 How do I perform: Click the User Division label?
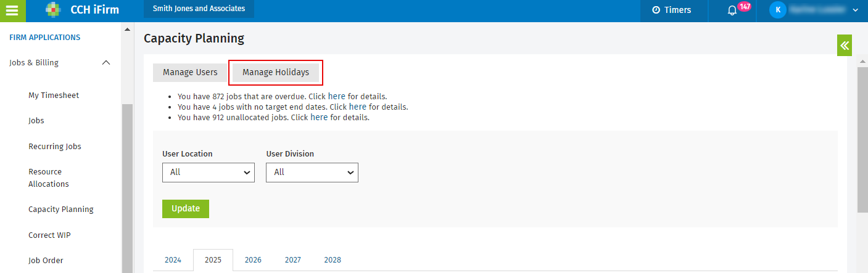coord(290,153)
